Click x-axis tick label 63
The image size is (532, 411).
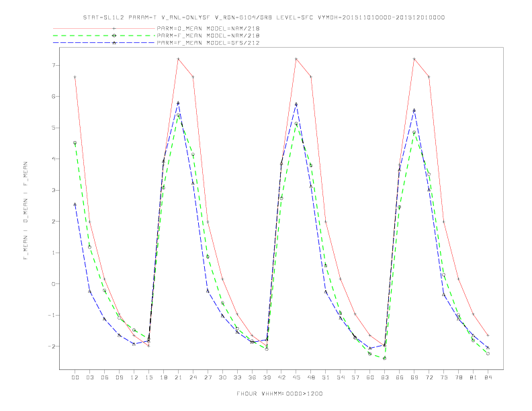[385, 377]
